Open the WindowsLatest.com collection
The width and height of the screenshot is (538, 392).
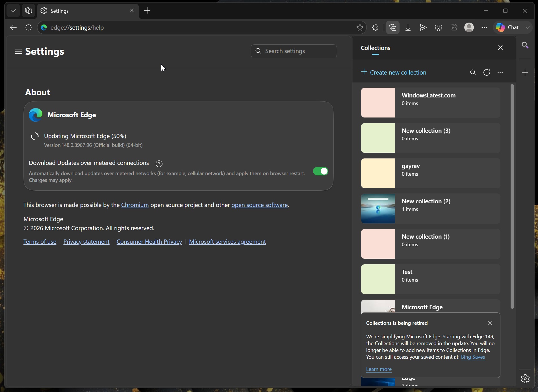(x=431, y=103)
